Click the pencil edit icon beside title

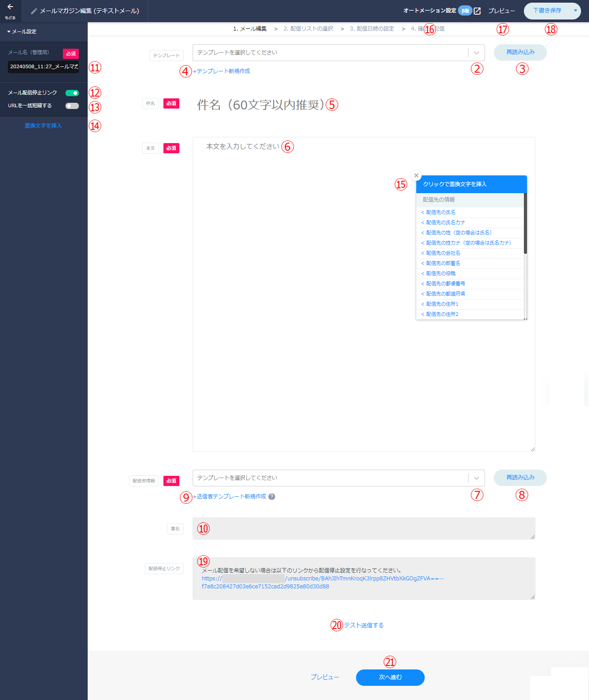(34, 11)
